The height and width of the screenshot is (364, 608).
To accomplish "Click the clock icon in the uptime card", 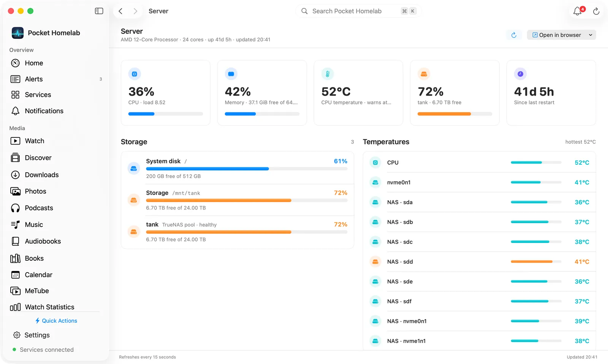I will tap(520, 74).
